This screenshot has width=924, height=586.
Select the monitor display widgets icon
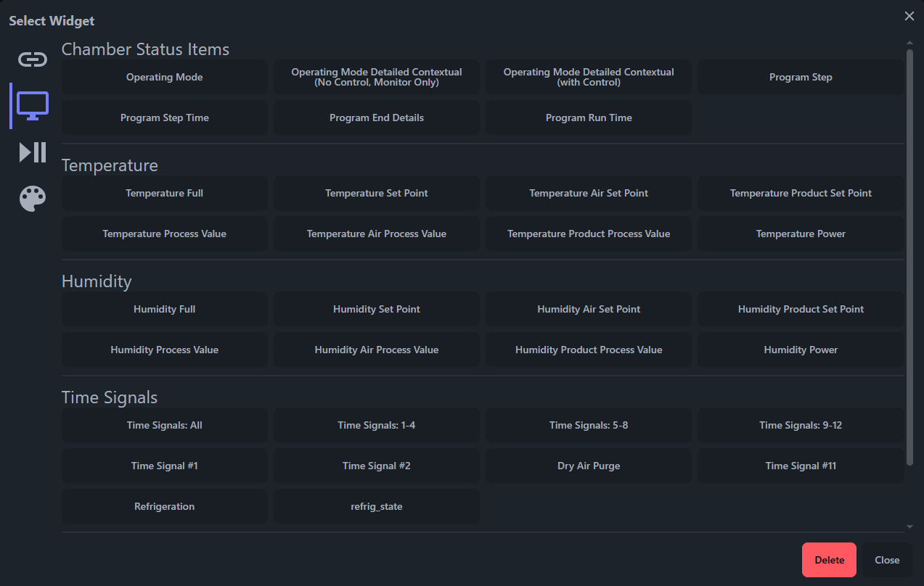pos(33,106)
